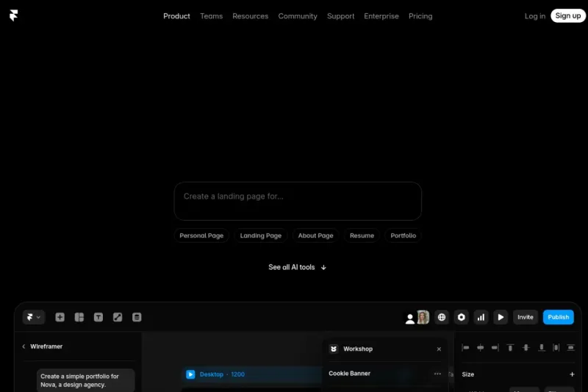Click the Framer logo in the header
This screenshot has width=588, height=392.
[13, 15]
